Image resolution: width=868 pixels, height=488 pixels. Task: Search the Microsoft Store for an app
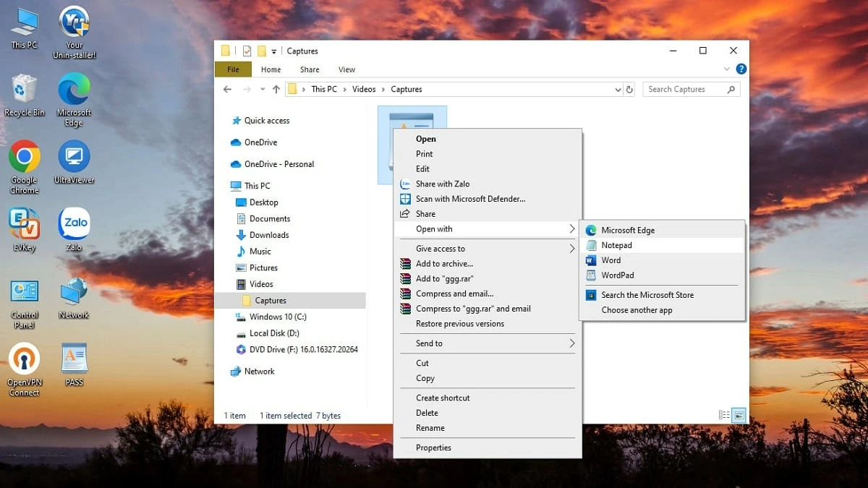[x=647, y=294]
